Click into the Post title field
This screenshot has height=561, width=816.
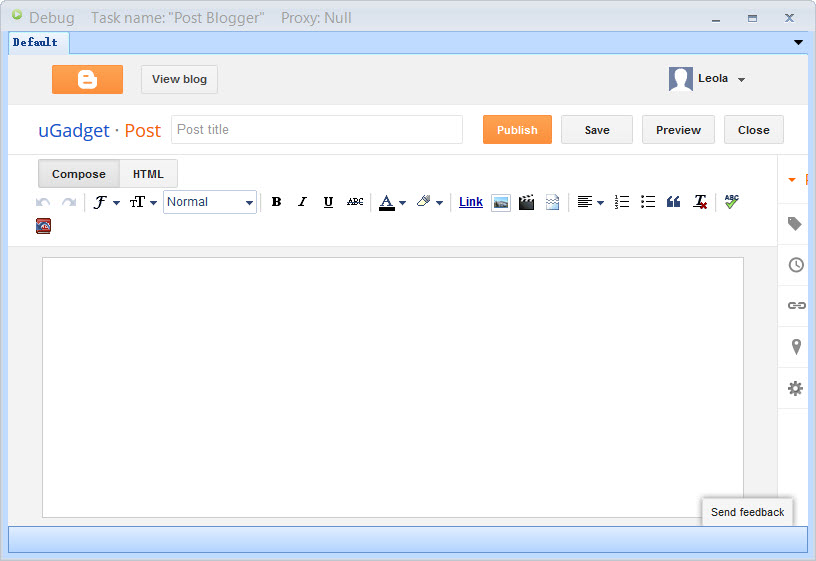[x=317, y=130]
